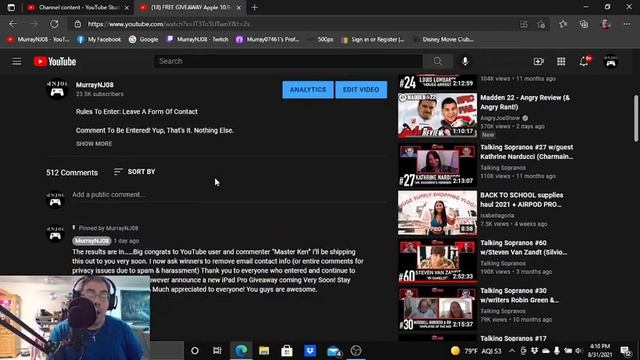This screenshot has height=360, width=640.
Task: Click the 1 day ago comment timestamp
Action: coord(127,241)
